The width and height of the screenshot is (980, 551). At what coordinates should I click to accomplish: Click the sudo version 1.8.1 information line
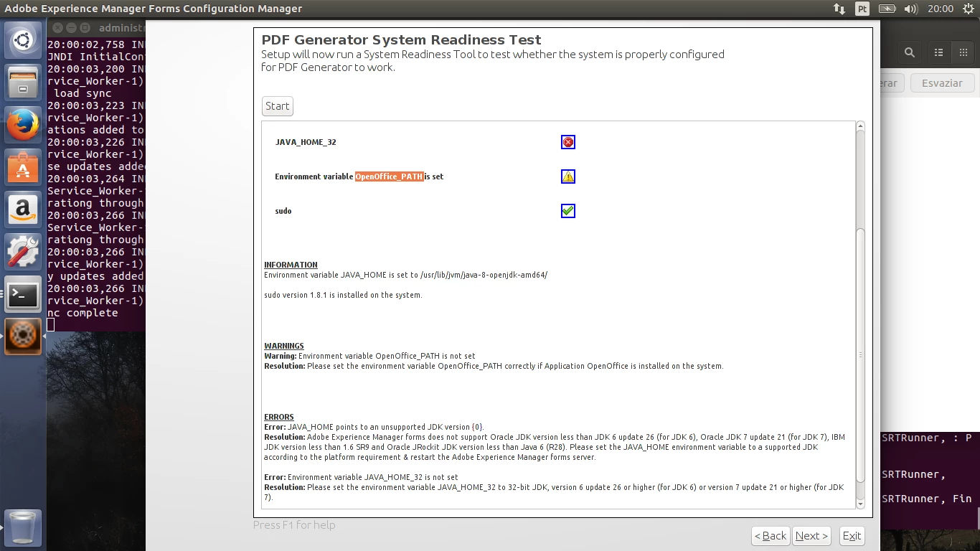[343, 295]
